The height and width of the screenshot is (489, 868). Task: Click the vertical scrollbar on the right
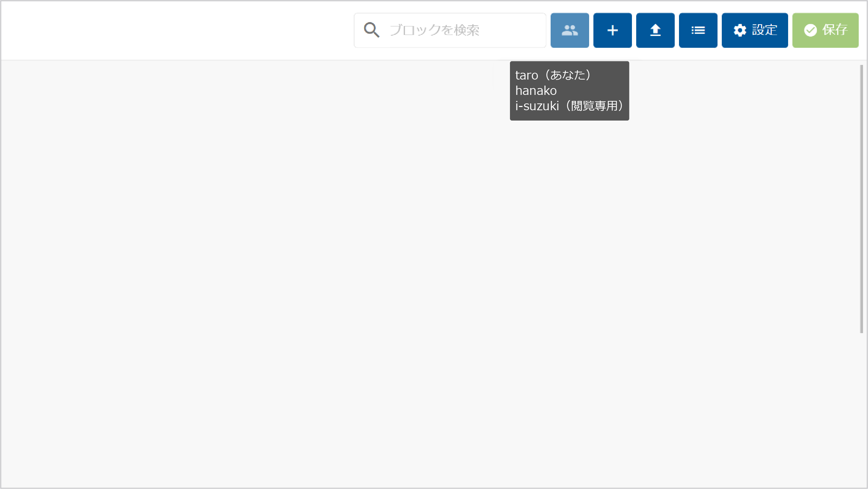tap(861, 199)
